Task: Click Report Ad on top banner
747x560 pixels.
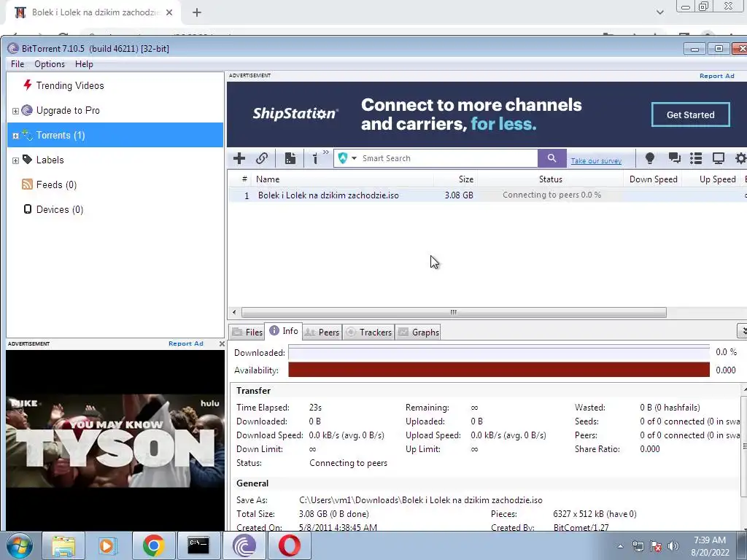Action: tap(716, 76)
